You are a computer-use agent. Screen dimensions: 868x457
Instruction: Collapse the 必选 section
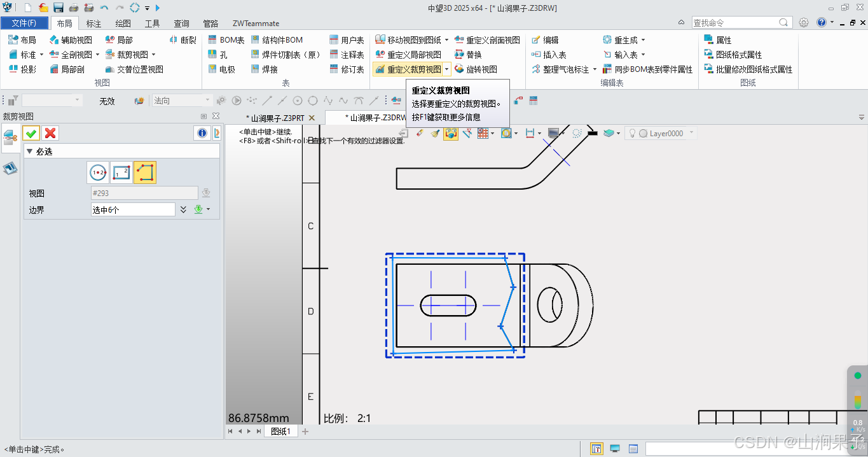[29, 151]
